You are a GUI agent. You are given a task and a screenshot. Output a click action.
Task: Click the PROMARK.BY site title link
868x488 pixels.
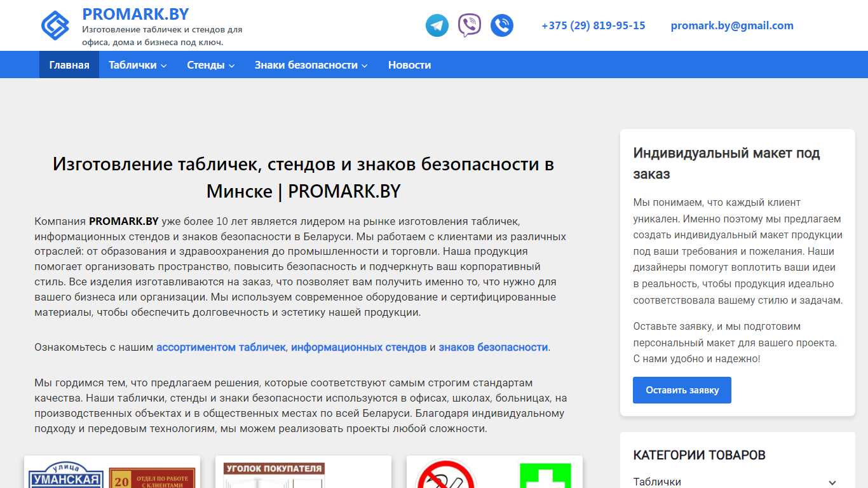135,14
